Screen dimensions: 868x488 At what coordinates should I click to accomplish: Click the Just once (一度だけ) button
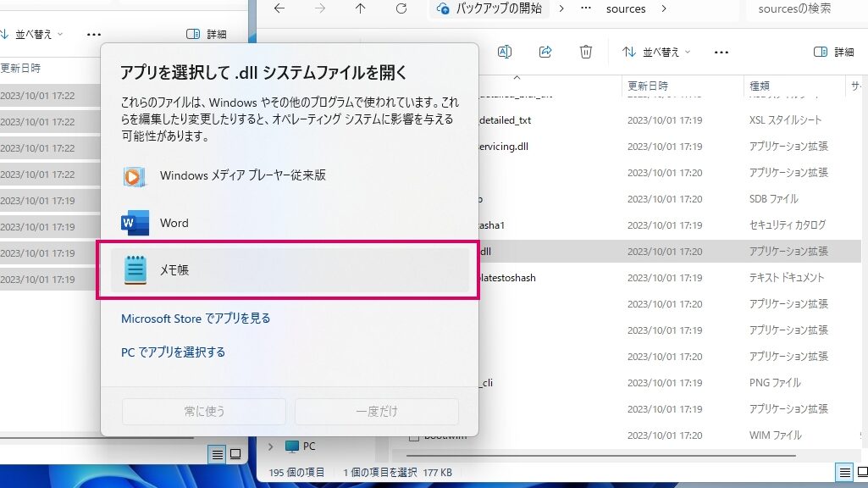coord(377,412)
